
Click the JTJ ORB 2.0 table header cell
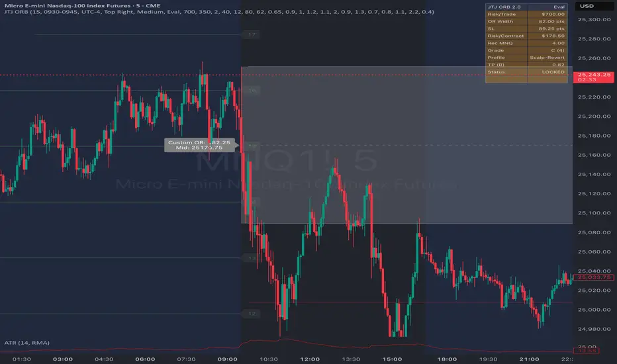tap(506, 7)
